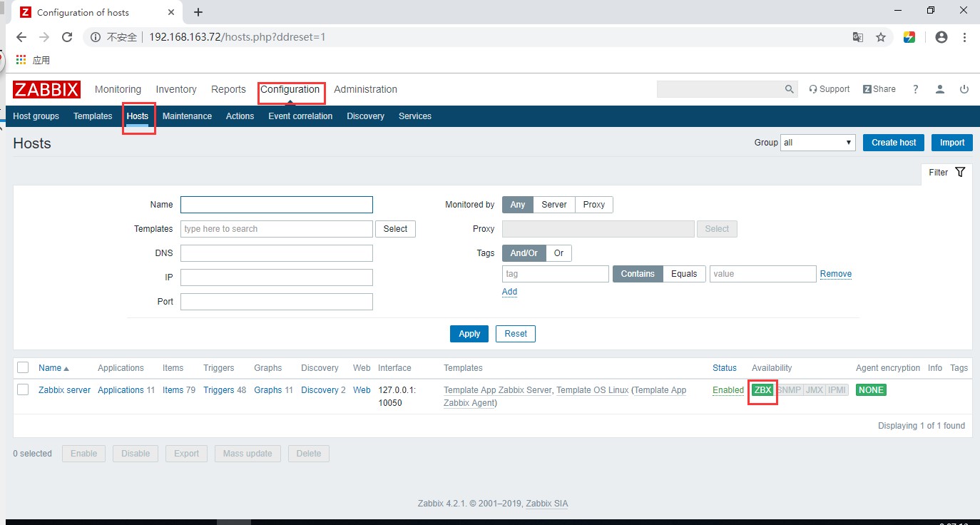The width and height of the screenshot is (980, 525).
Task: Open the Inventory menu
Action: click(176, 89)
